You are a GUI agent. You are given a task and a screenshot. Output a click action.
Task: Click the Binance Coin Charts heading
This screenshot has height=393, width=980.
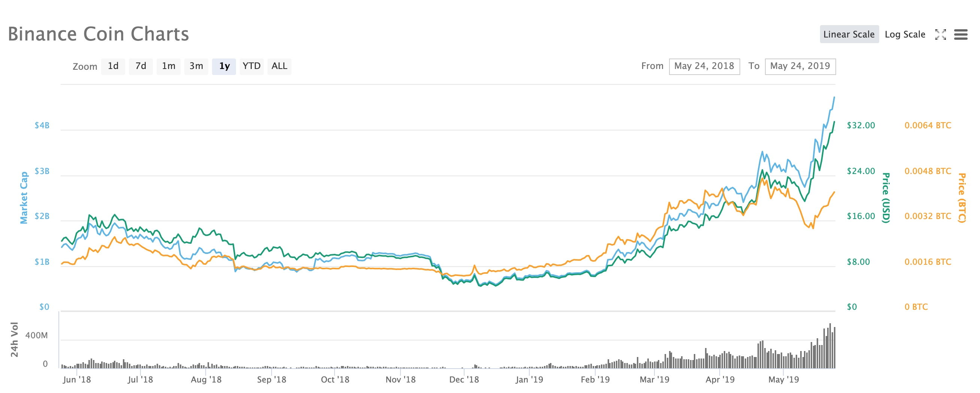(99, 34)
